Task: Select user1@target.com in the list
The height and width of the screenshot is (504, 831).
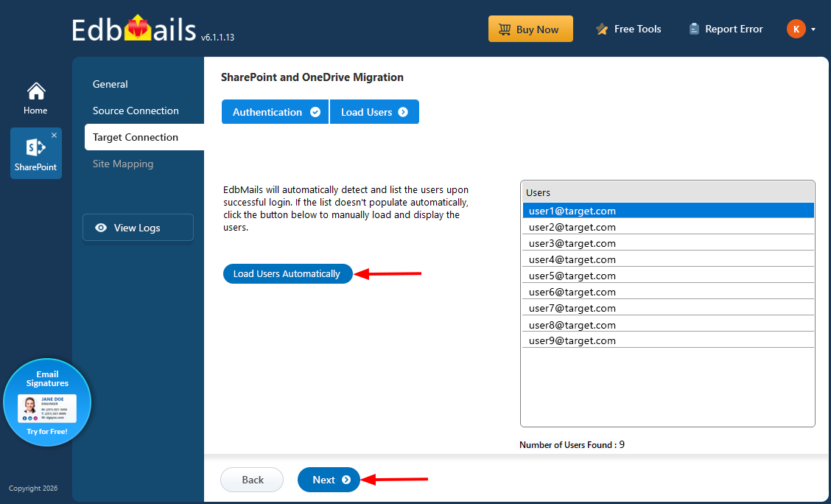Action: pyautogui.click(x=667, y=211)
